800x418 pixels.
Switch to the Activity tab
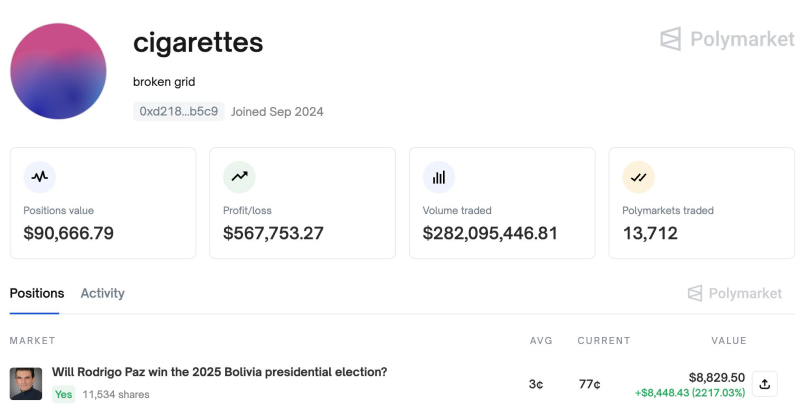click(103, 293)
